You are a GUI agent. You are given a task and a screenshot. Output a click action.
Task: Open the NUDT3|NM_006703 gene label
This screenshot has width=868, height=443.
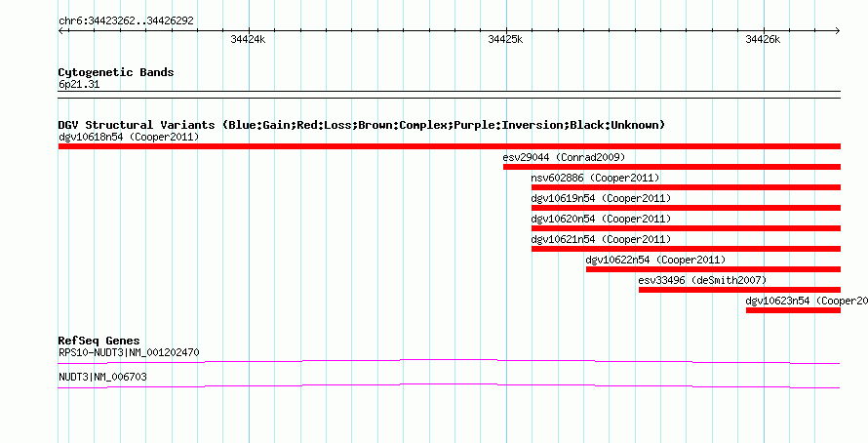(x=102, y=377)
